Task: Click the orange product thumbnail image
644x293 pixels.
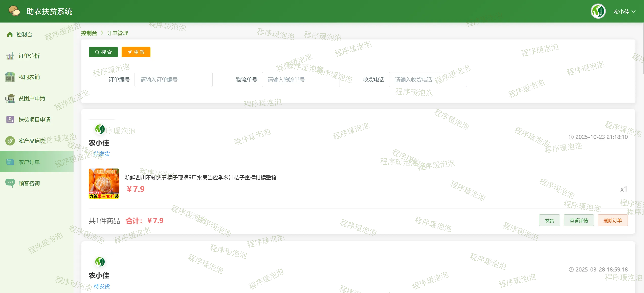Action: pyautogui.click(x=104, y=184)
